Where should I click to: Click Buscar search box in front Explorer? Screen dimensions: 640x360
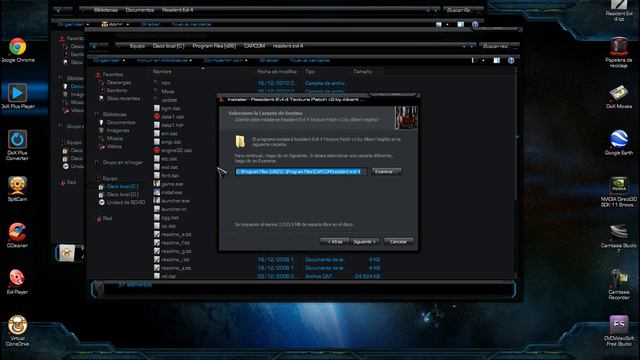499,46
